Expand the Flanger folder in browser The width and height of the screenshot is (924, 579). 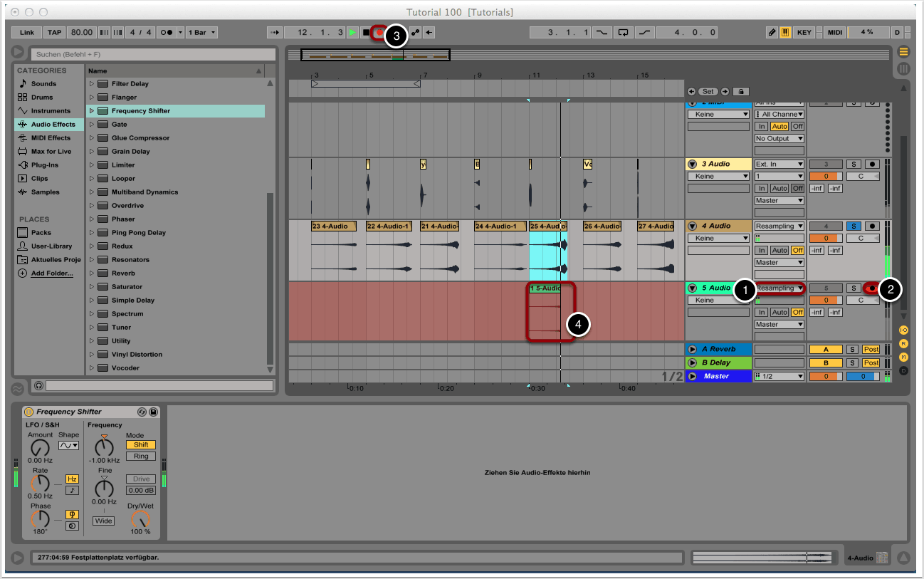(x=91, y=98)
